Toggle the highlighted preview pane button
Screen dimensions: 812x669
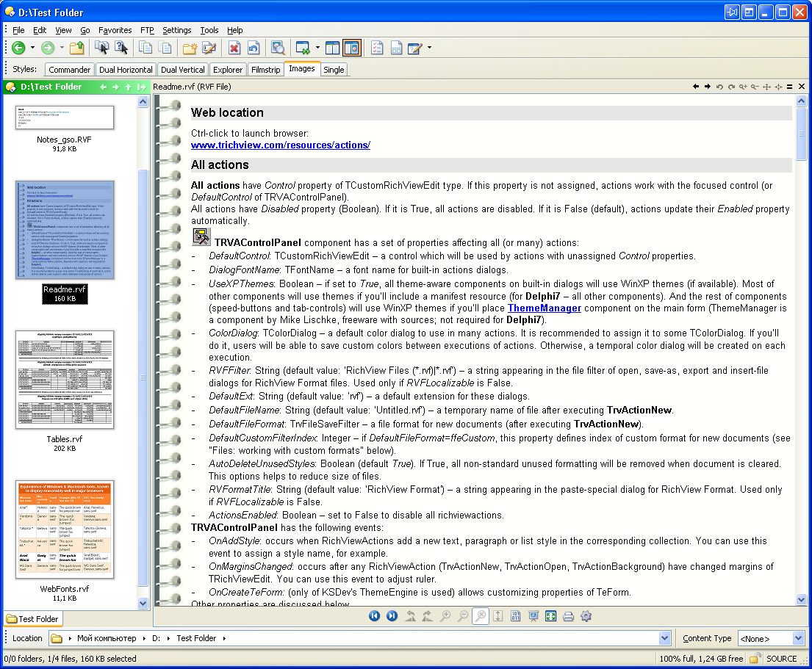351,48
